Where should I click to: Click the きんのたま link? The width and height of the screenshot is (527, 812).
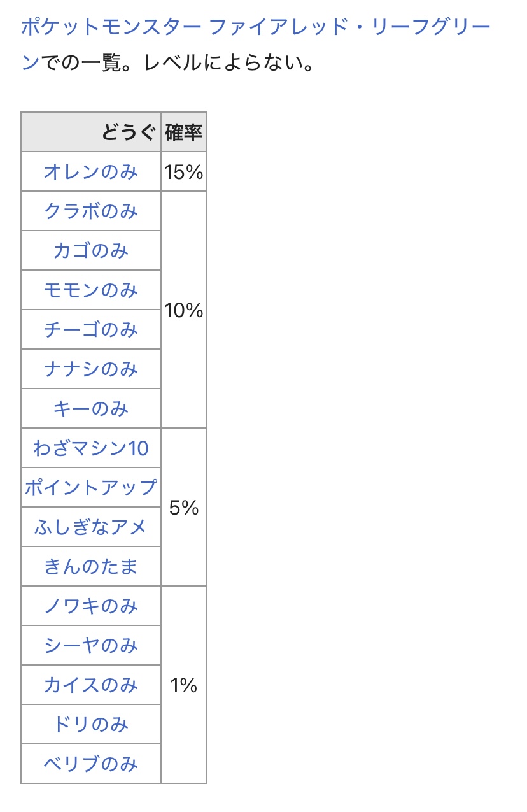[x=91, y=567]
